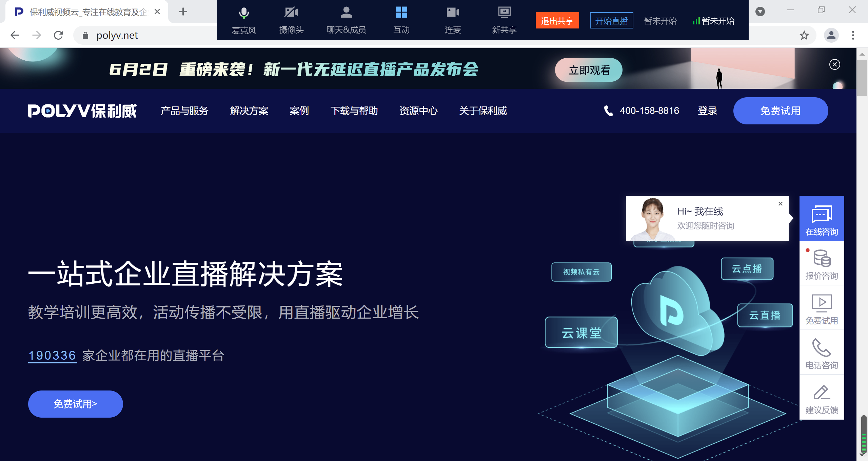The height and width of the screenshot is (461, 868).
Task: Click 立即观看 on the banner
Action: pos(589,70)
